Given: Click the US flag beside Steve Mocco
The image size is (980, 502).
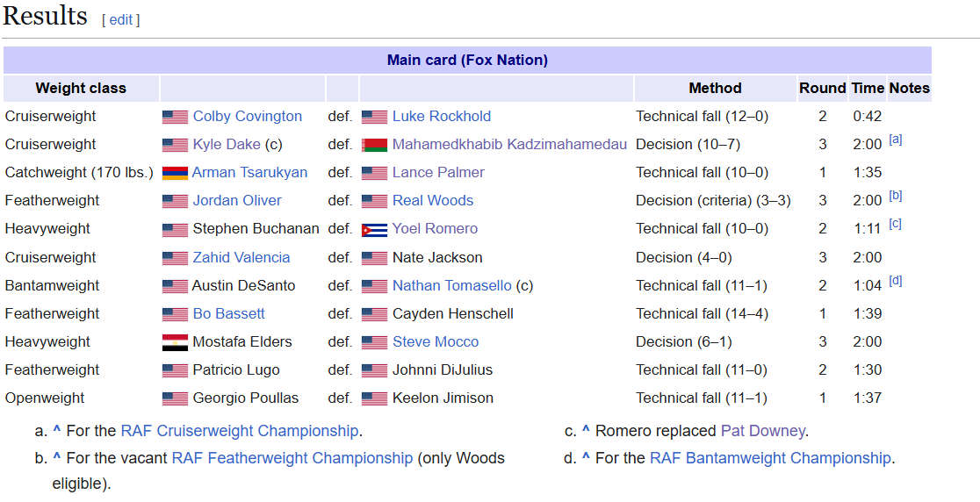Looking at the screenshot, I should (x=374, y=342).
